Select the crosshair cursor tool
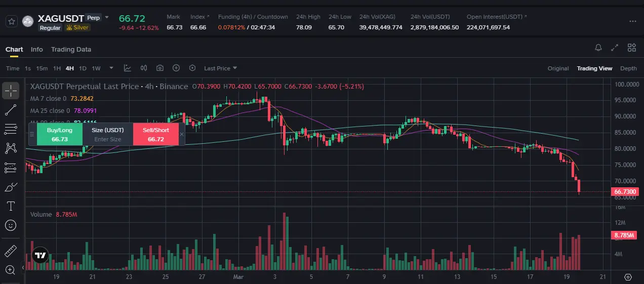This screenshot has height=284, width=644. pyautogui.click(x=11, y=91)
